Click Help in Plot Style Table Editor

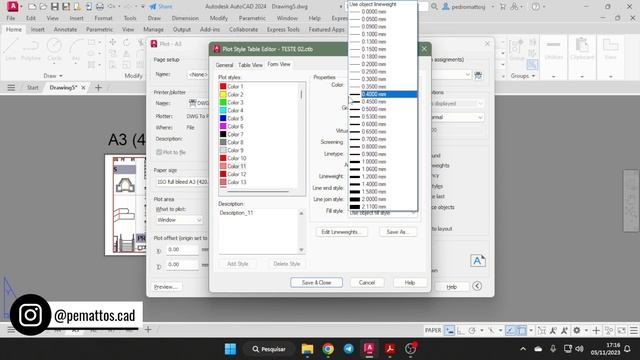click(409, 282)
